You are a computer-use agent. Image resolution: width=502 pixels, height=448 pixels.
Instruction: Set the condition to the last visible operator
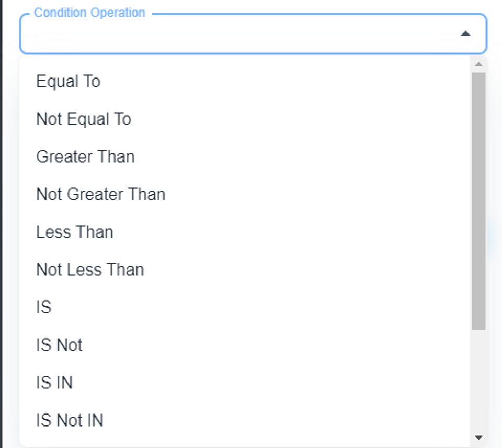pyautogui.click(x=70, y=421)
